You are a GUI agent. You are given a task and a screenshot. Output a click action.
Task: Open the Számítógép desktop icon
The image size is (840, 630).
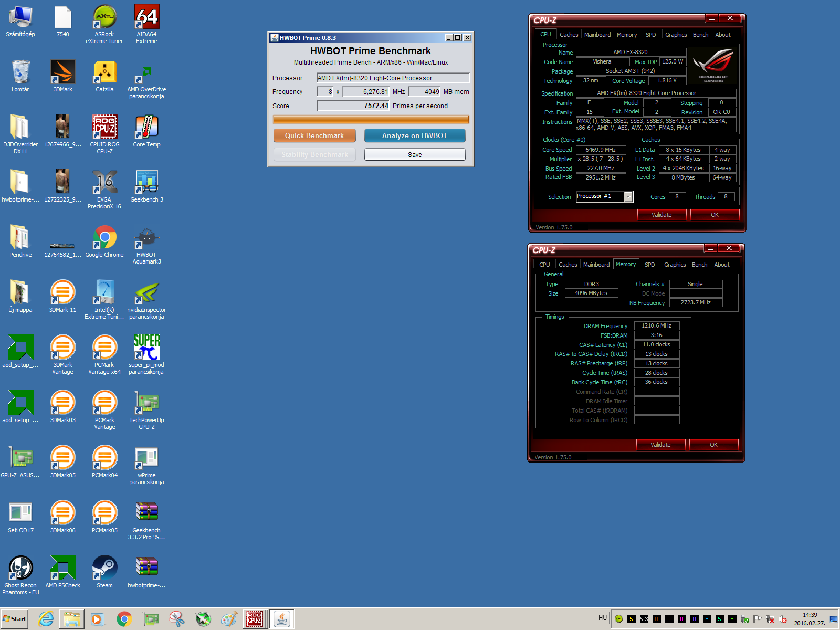click(20, 22)
